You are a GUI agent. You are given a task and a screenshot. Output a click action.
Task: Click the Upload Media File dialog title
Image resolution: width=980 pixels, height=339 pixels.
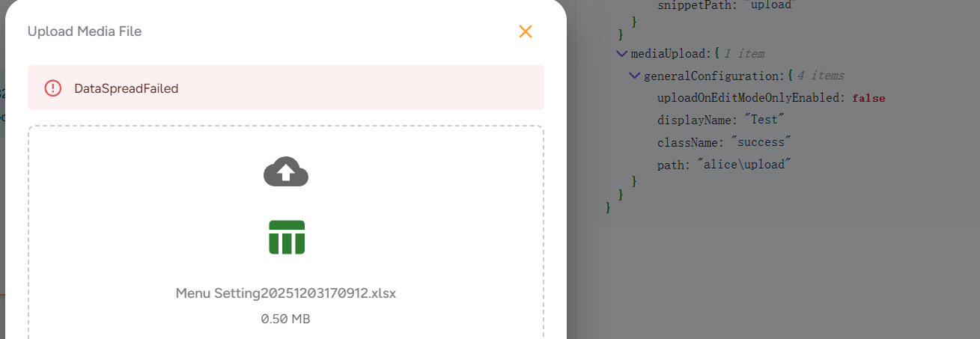85,31
